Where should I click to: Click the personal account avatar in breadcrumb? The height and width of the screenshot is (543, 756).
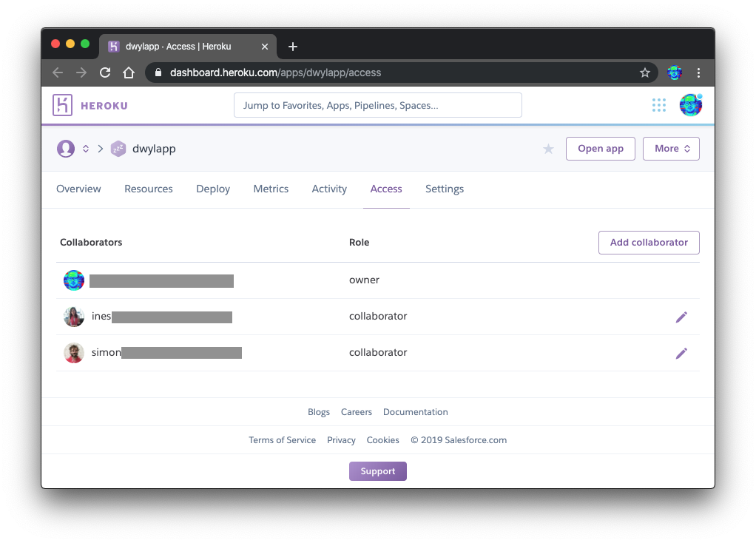65,148
